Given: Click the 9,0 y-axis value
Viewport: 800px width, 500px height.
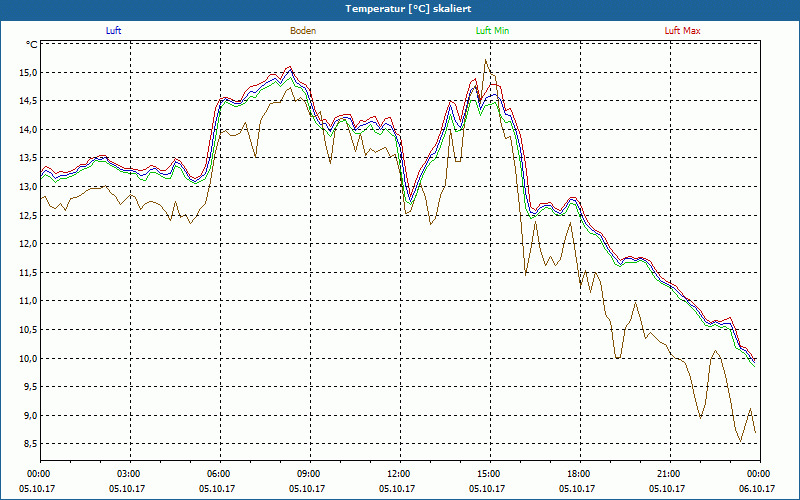Looking at the screenshot, I should [31, 415].
